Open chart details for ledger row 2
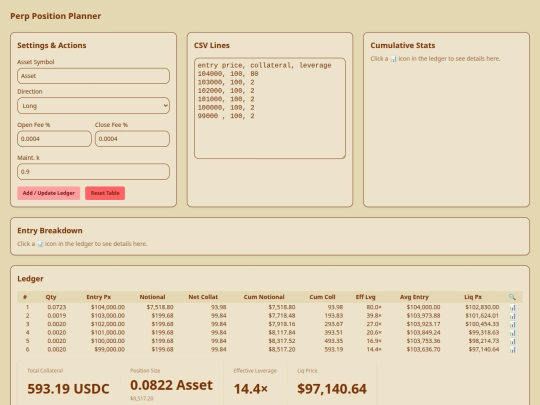540x405 pixels. [512, 316]
